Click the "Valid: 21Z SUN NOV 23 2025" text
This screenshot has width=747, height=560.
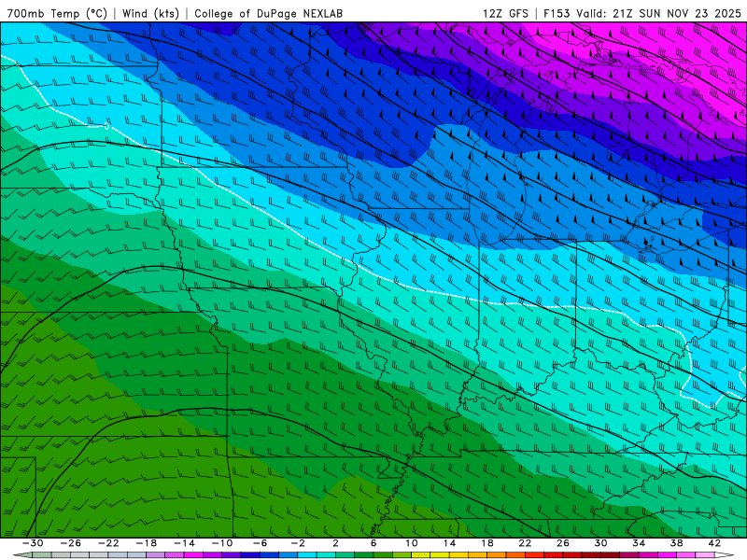click(x=658, y=13)
